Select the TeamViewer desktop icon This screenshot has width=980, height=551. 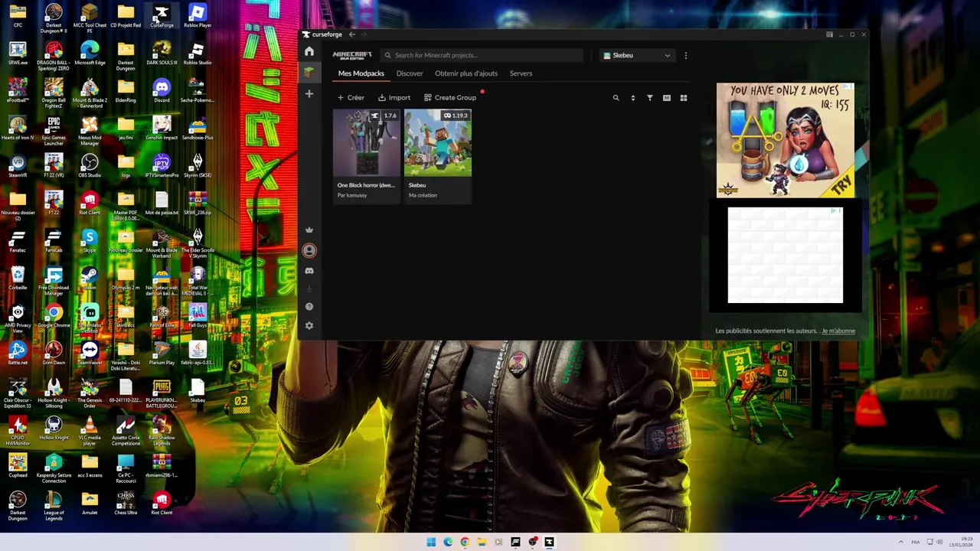[90, 354]
